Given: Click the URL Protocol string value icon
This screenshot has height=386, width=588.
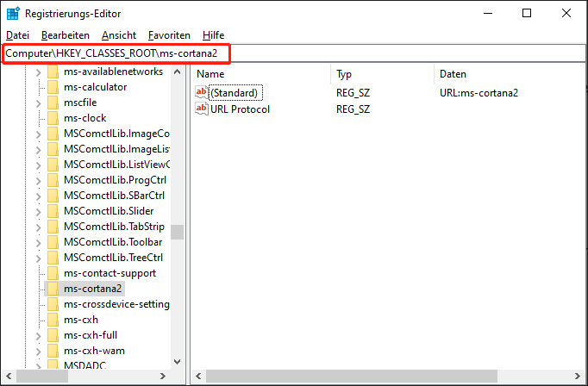Looking at the screenshot, I should pyautogui.click(x=202, y=109).
